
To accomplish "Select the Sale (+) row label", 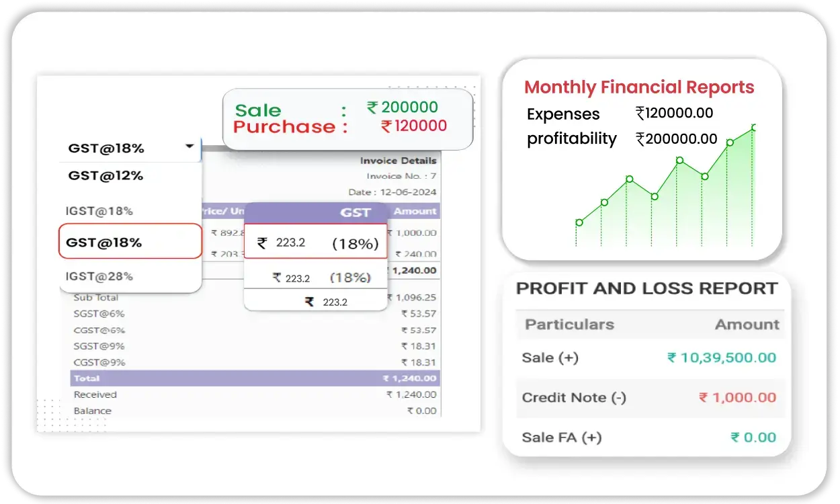I will click(x=550, y=358).
